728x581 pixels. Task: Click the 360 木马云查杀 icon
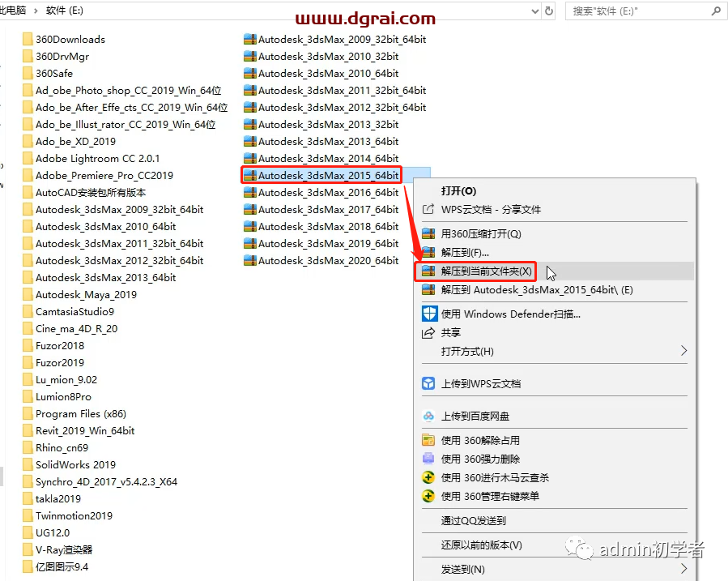coord(428,477)
